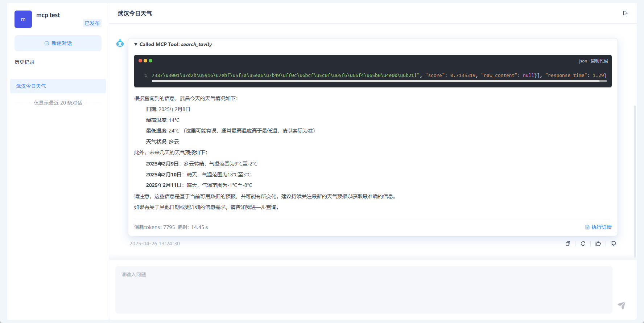Dislike the response with thumbs down
644x323 pixels.
(x=614, y=244)
